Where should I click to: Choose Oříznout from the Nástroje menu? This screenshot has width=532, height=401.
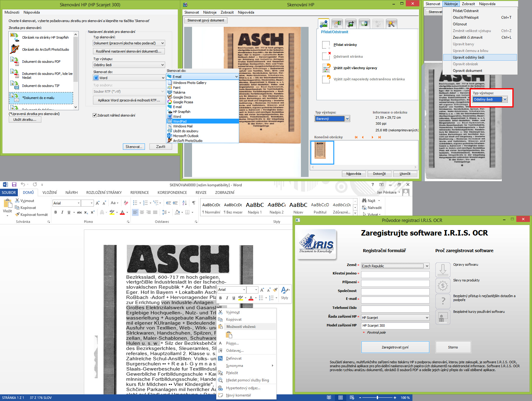(480, 24)
